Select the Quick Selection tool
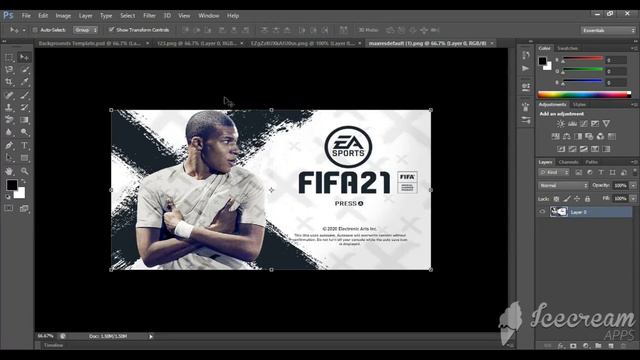Viewport: 640px width, 360px height. pos(24,70)
